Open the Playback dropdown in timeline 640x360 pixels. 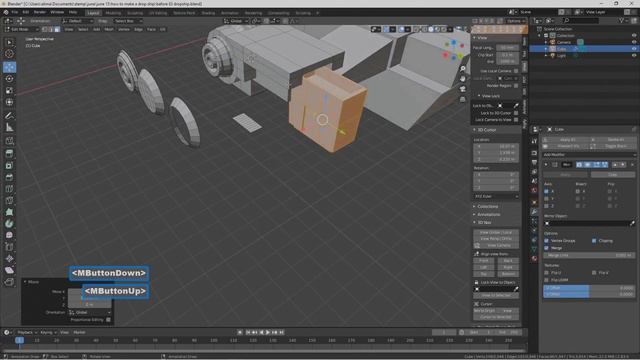[x=27, y=333]
